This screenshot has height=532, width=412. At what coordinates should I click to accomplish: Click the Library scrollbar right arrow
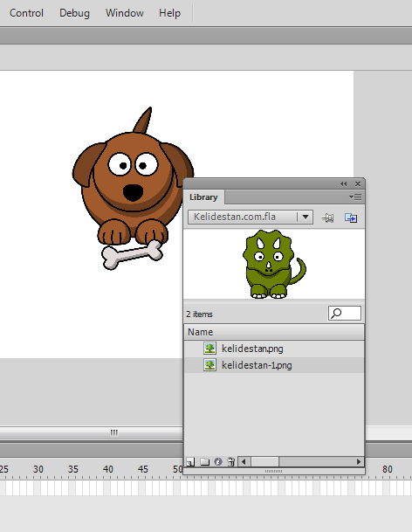(x=359, y=462)
